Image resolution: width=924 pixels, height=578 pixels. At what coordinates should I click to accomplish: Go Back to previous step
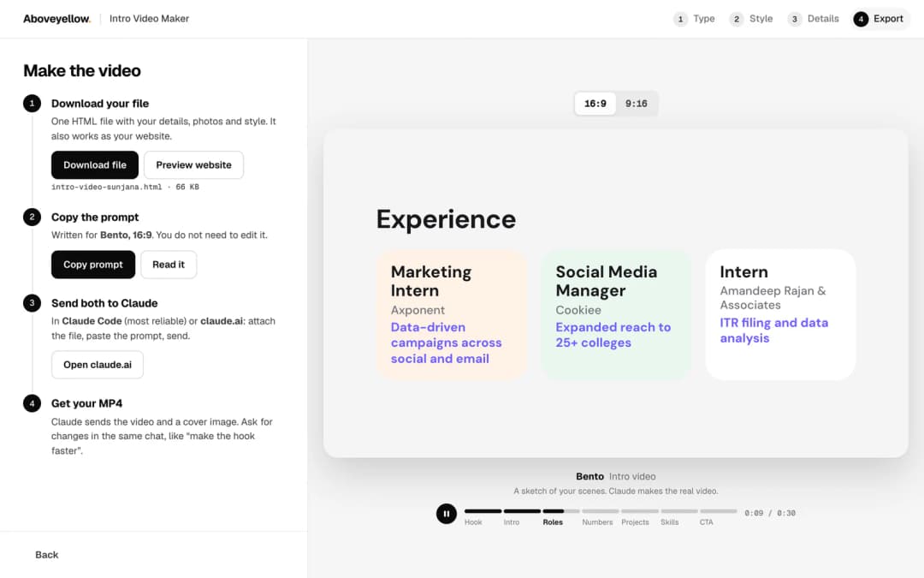(46, 555)
